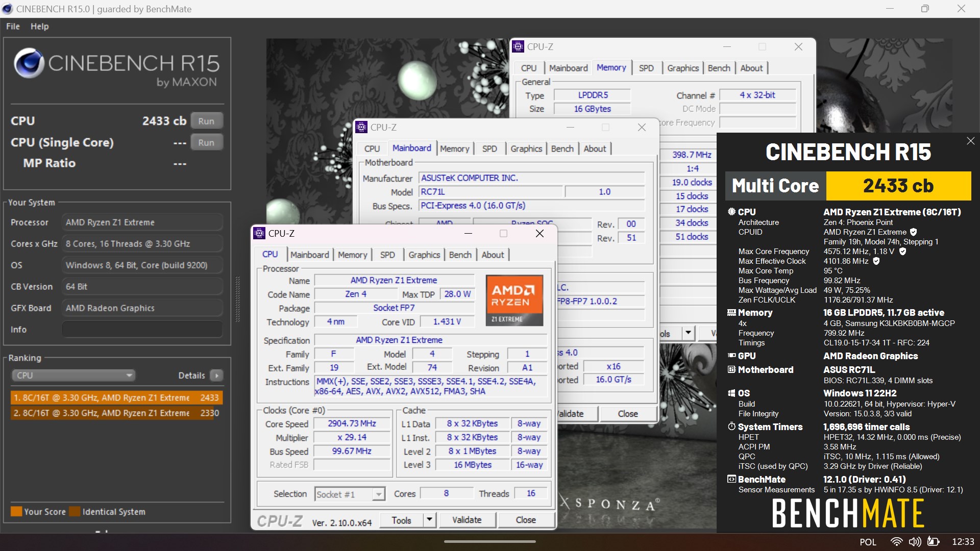Click the Cinebench R15 logo sphere
The image size is (980, 551).
[x=29, y=63]
